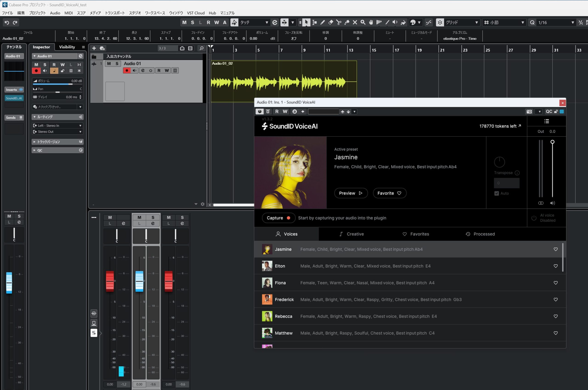Toggle global Mute M in toolbar

184,22
